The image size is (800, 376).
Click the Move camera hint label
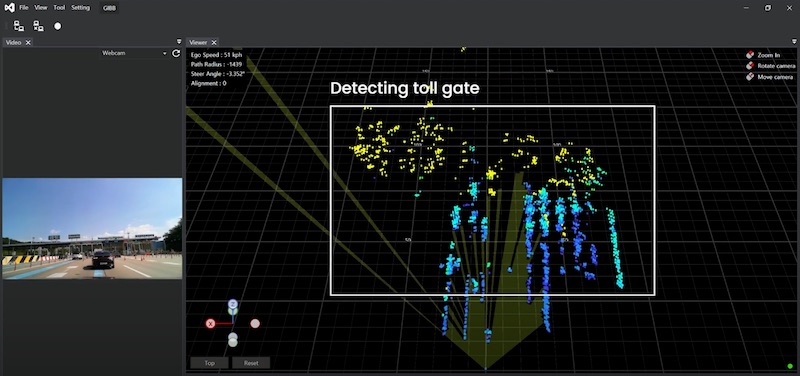[x=775, y=78]
